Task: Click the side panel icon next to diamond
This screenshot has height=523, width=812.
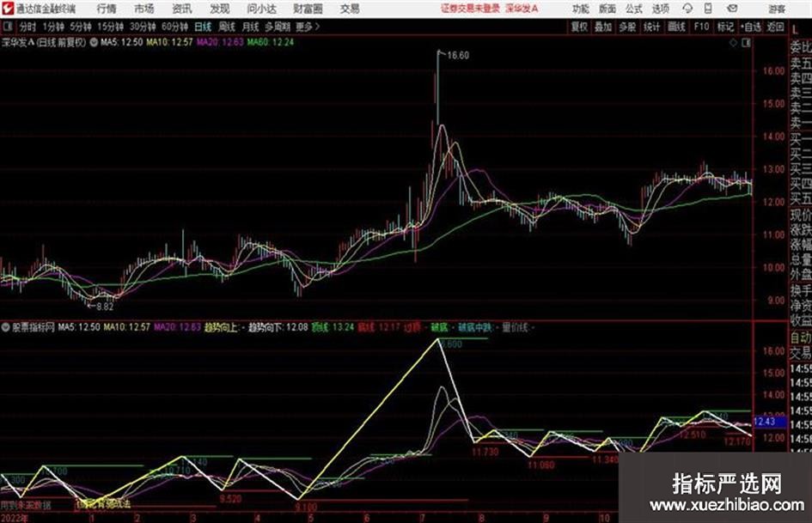Action: click(x=746, y=43)
